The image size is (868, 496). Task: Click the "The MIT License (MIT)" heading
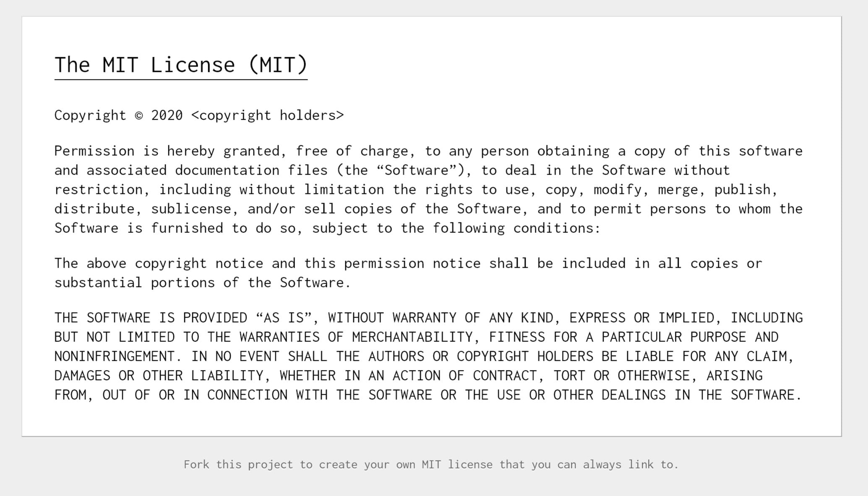pos(181,65)
